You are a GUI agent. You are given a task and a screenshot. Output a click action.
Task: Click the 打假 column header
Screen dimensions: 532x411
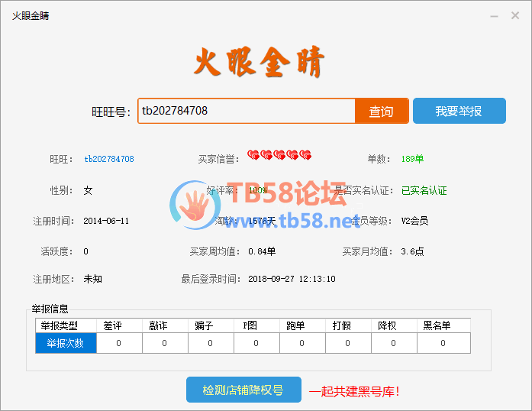pos(341,325)
